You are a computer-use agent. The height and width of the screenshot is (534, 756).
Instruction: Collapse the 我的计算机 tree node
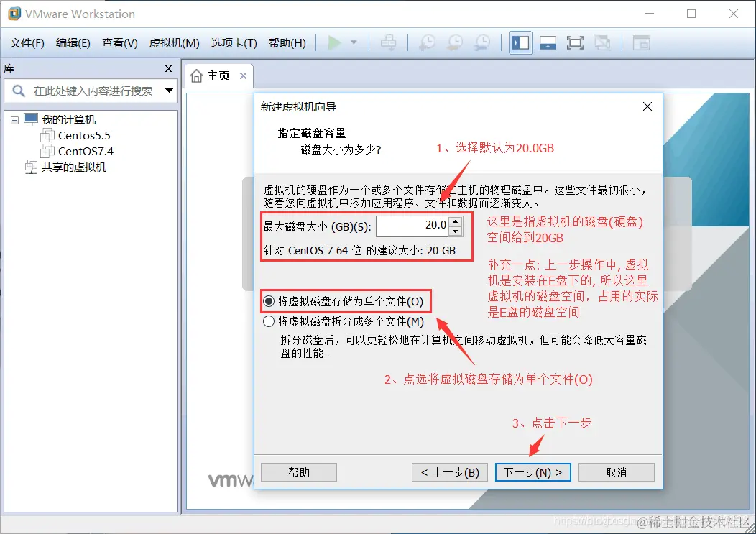click(15, 119)
